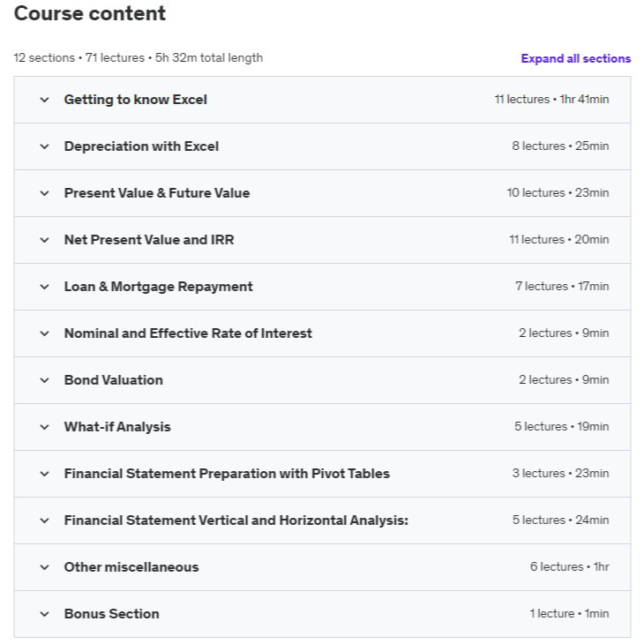Click chevron next to Present Value & Future Value
This screenshot has width=644, height=644.
44,193
